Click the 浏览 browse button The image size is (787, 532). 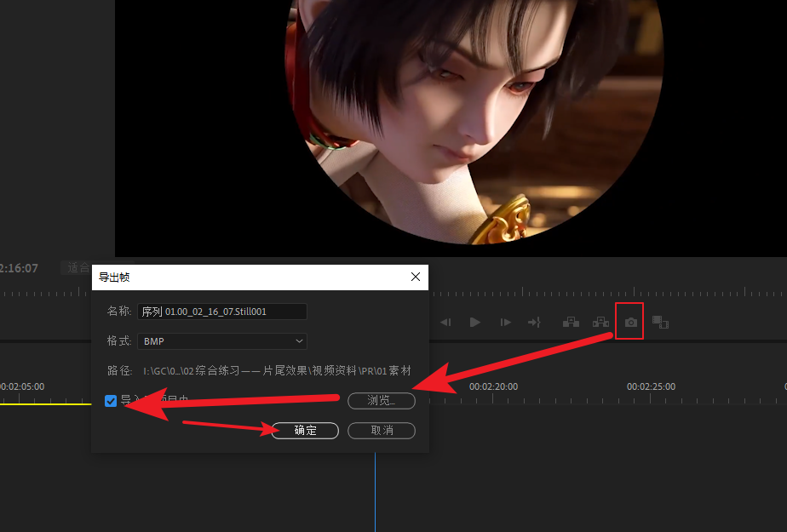382,401
